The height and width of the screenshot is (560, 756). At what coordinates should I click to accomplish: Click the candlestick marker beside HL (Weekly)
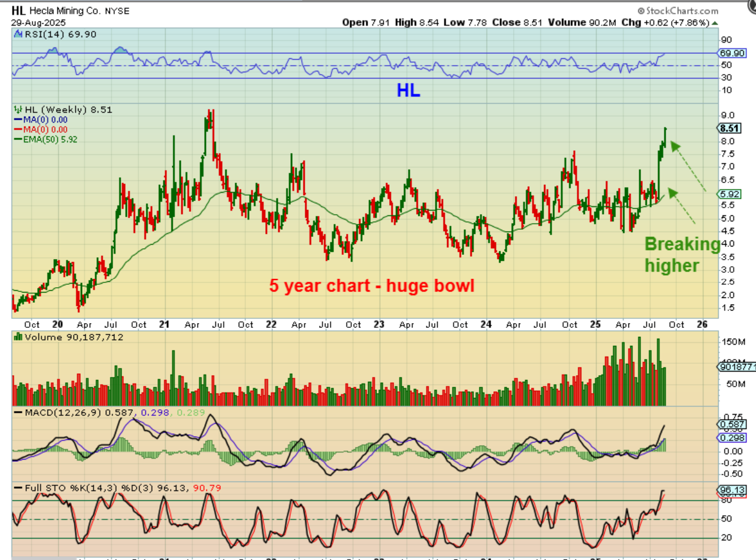17,110
